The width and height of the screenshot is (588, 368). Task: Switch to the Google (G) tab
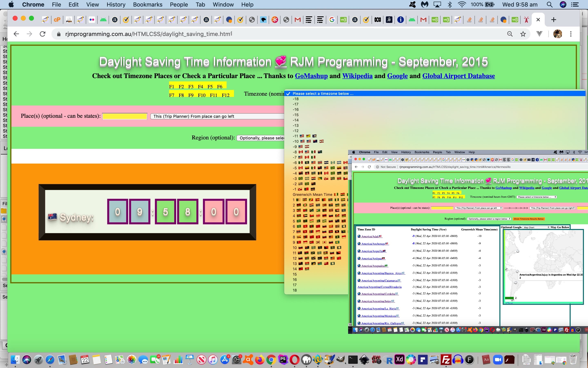[x=332, y=20]
